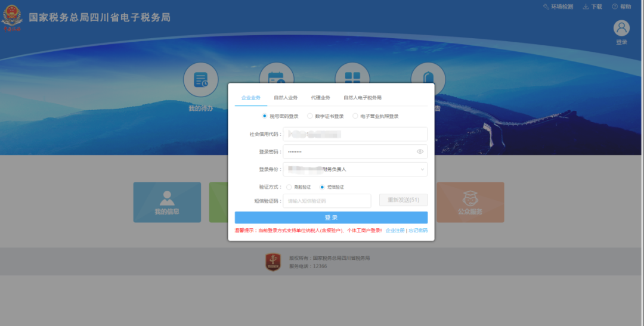
Task: Show password with the eye icon
Action: pyautogui.click(x=420, y=151)
